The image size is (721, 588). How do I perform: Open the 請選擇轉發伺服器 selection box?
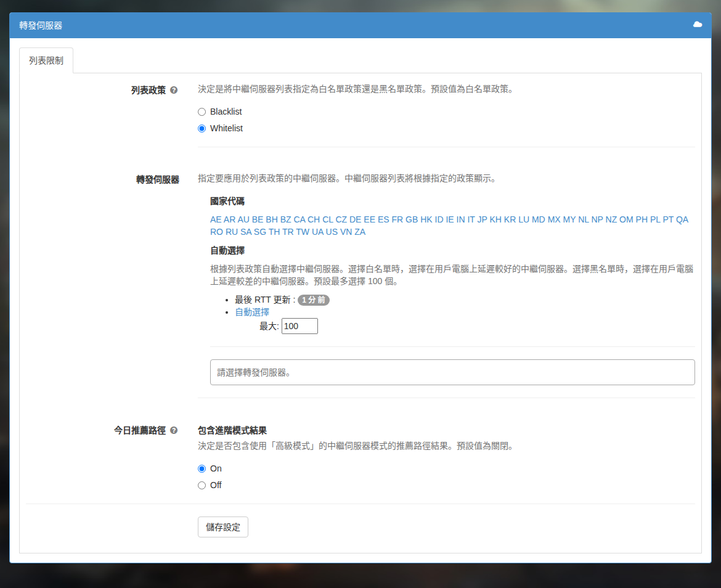pos(452,372)
